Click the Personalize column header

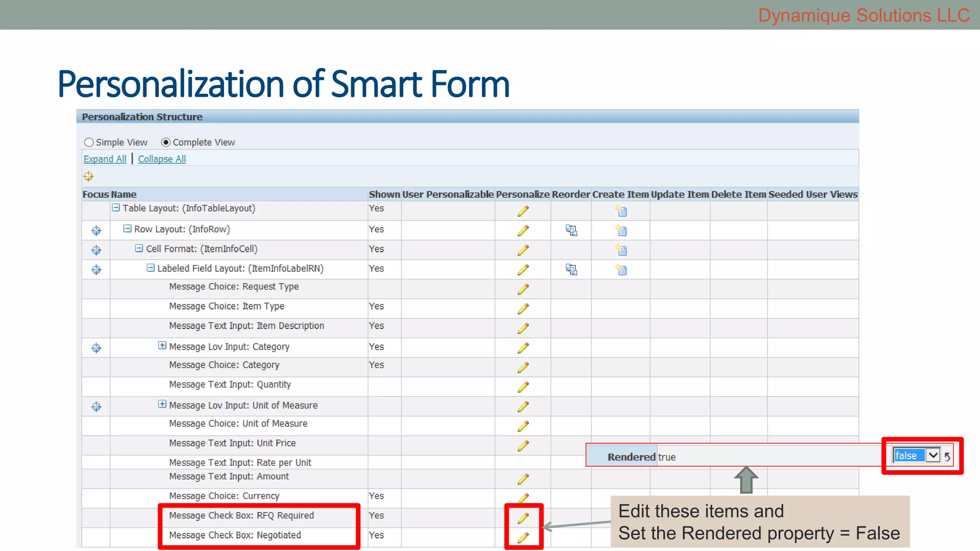pos(523,194)
